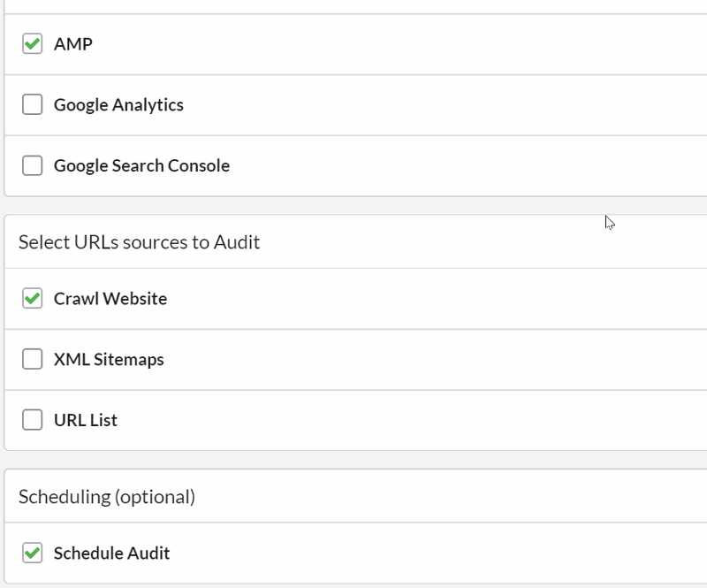This screenshot has height=588, width=707.
Task: Uncheck the AMP checkbox
Action: pyautogui.click(x=32, y=43)
